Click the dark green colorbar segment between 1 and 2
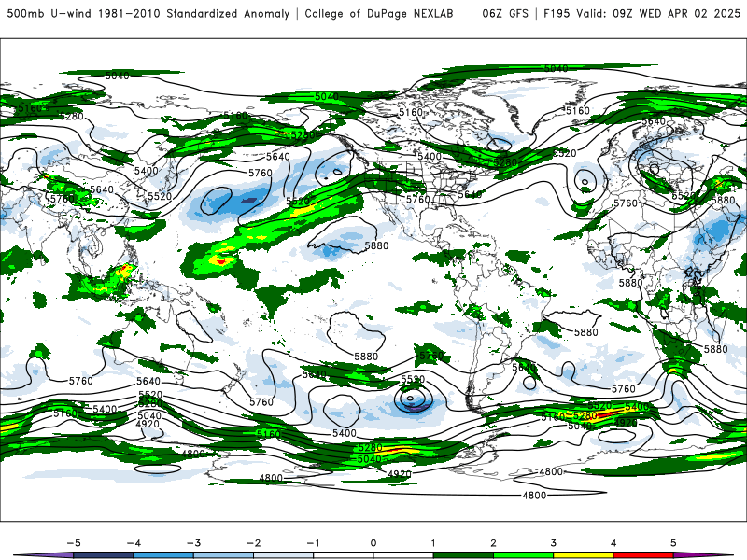 point(463,555)
